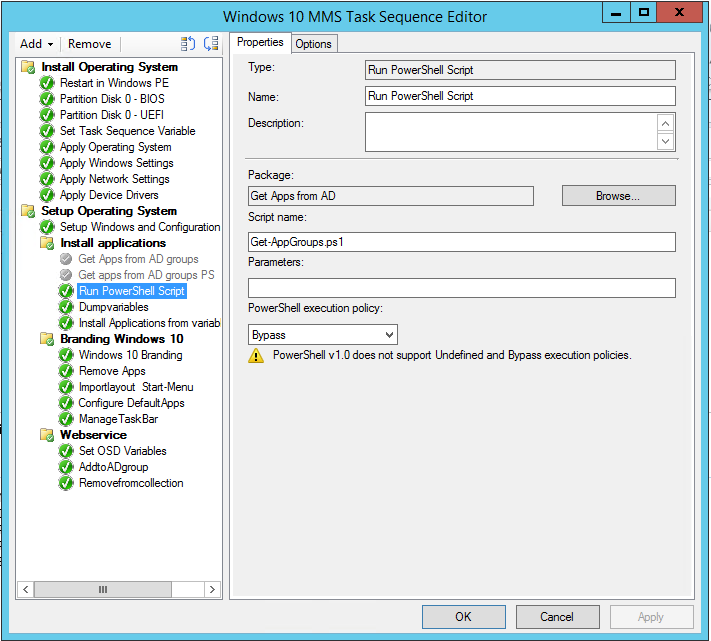The width and height of the screenshot is (711, 641).
Task: Select the Dumpvariables step in tree
Action: [x=113, y=307]
